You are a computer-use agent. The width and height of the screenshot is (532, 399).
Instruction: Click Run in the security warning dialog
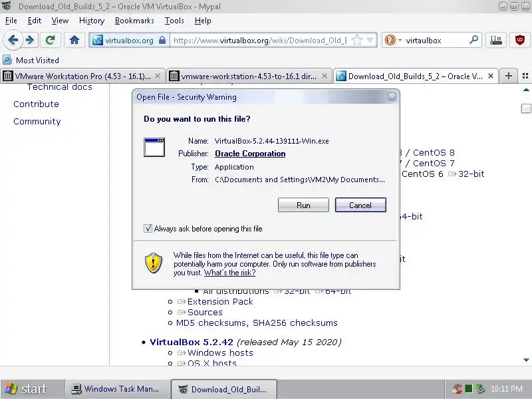[303, 205]
